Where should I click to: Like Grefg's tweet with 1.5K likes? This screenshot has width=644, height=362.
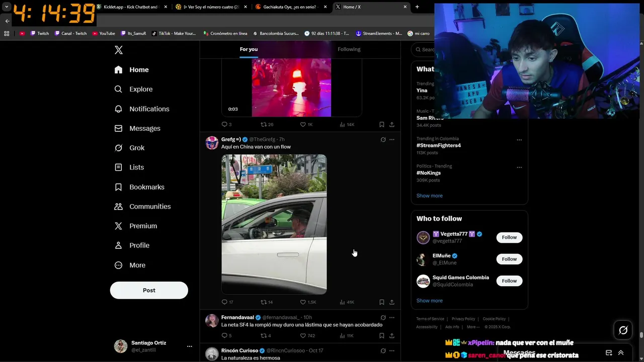click(308, 302)
